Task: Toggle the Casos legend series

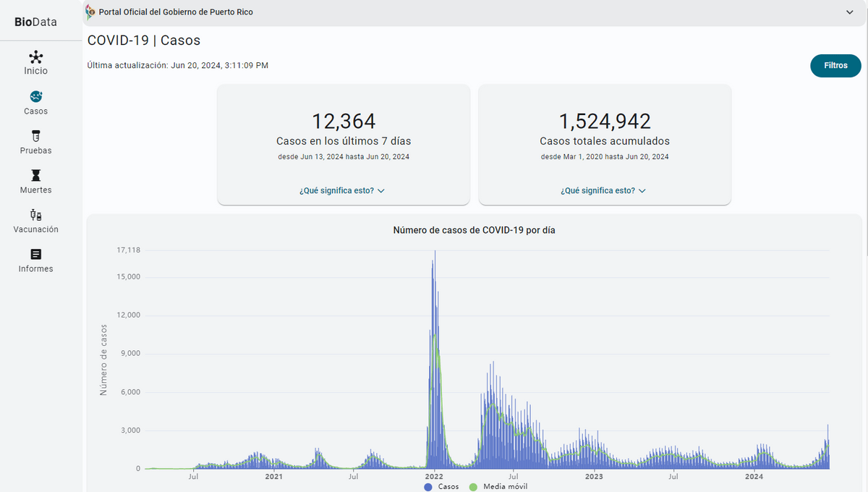Action: pyautogui.click(x=441, y=487)
